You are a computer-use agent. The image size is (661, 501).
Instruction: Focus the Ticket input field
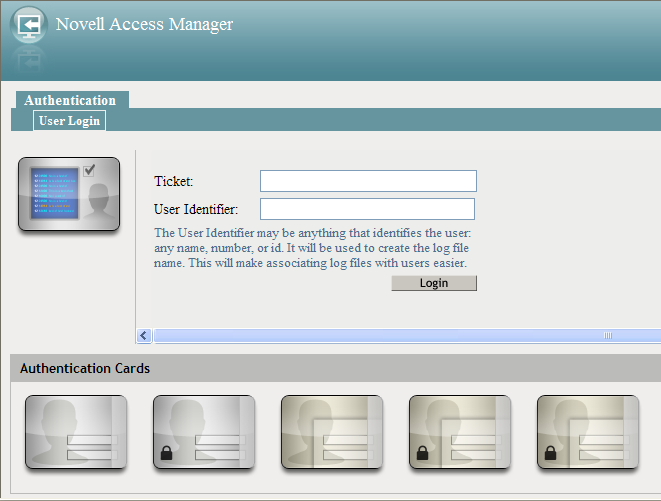coord(368,181)
